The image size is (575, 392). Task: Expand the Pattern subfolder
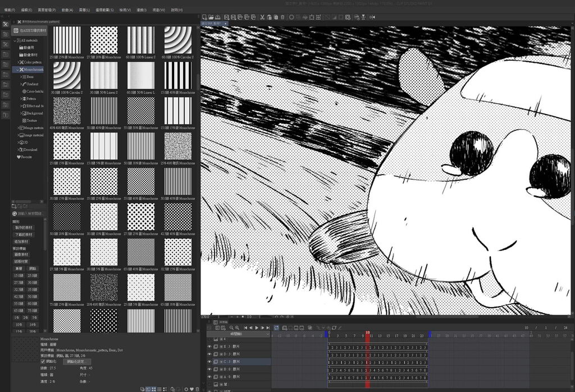tap(21, 99)
